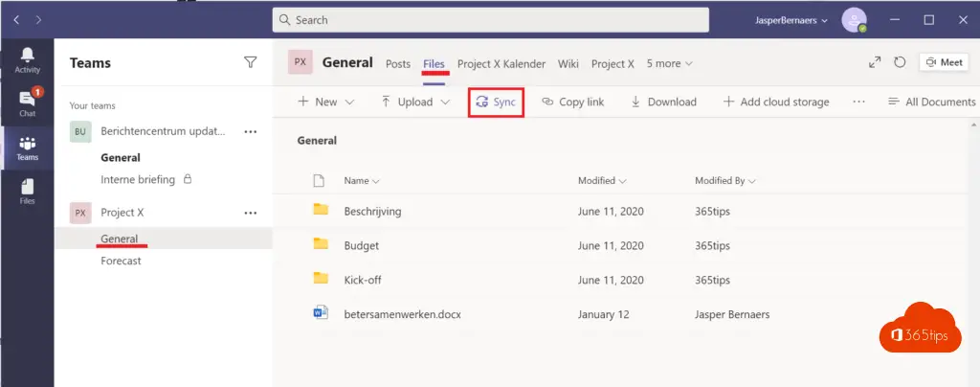Viewport: 980px width, 387px height.
Task: Click the vertical scrollbar up arrow
Action: click(x=974, y=126)
